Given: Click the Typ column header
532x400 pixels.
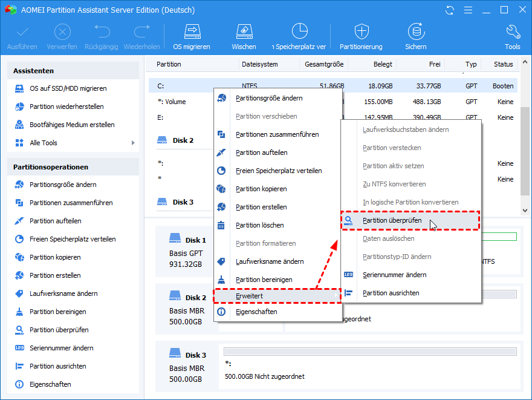Looking at the screenshot, I should 471,64.
